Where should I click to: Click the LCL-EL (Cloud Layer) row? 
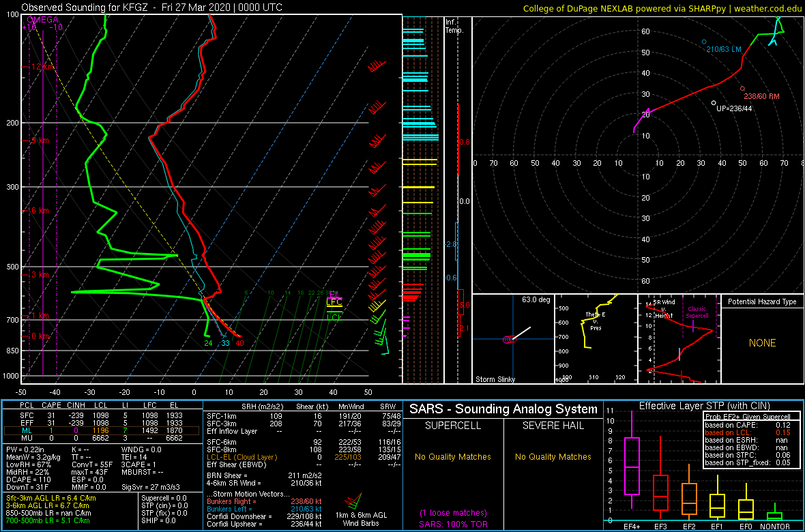pyautogui.click(x=303, y=457)
